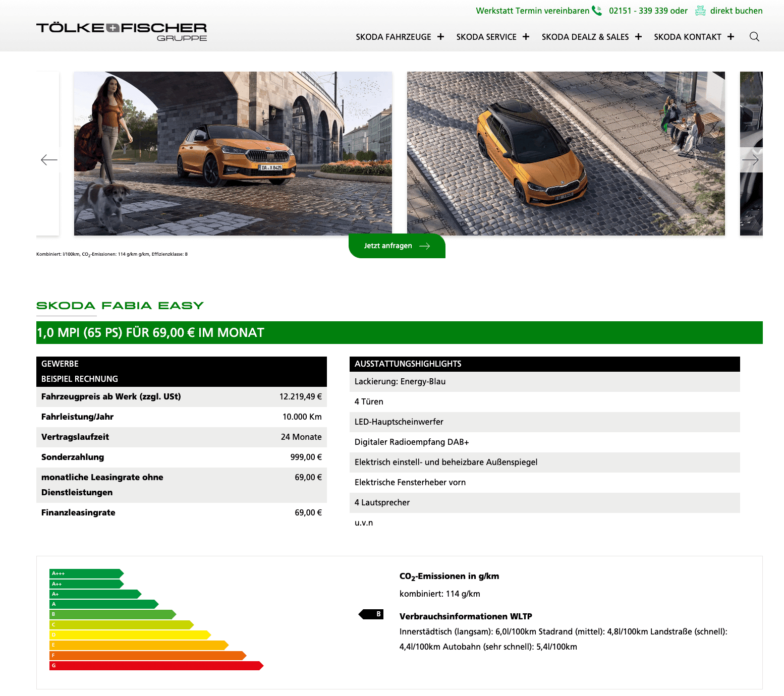Expand Skoda Kontakt plus icon
The height and width of the screenshot is (696, 784).
click(731, 37)
